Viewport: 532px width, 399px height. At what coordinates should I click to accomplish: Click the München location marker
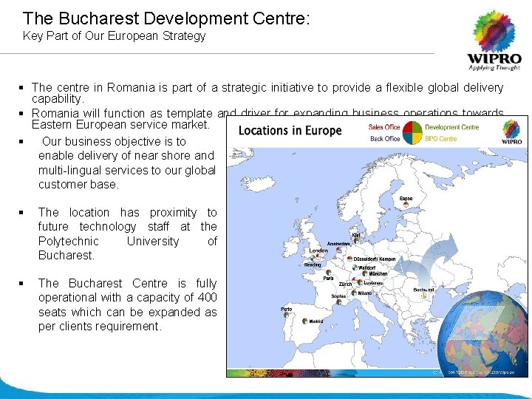click(x=365, y=273)
